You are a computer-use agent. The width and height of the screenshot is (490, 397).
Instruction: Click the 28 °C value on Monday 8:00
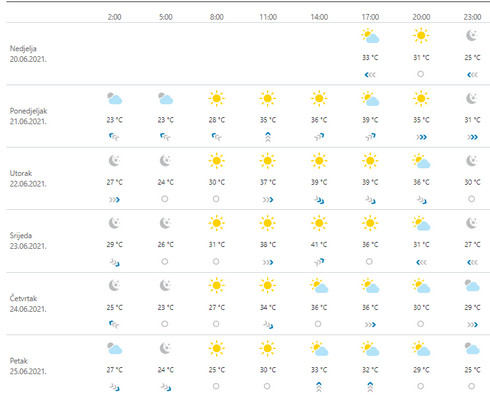click(217, 120)
